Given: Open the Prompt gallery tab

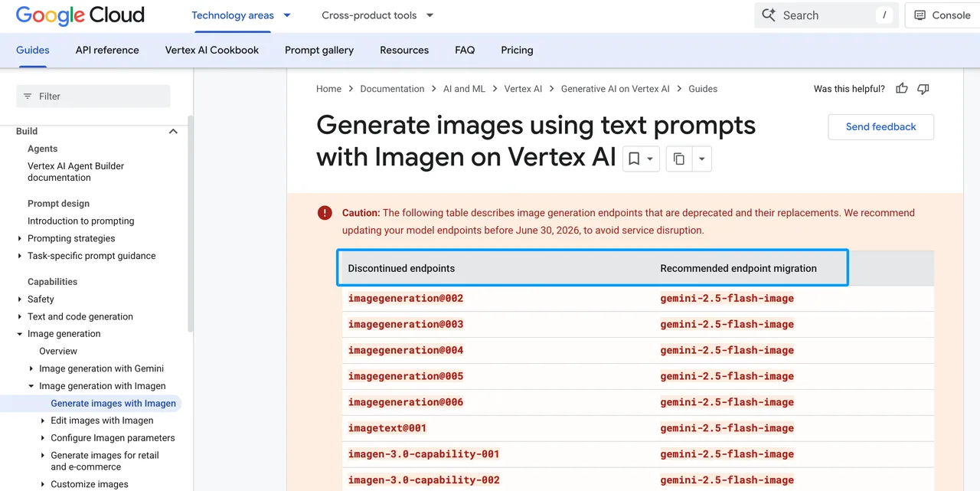Looking at the screenshot, I should pos(319,50).
